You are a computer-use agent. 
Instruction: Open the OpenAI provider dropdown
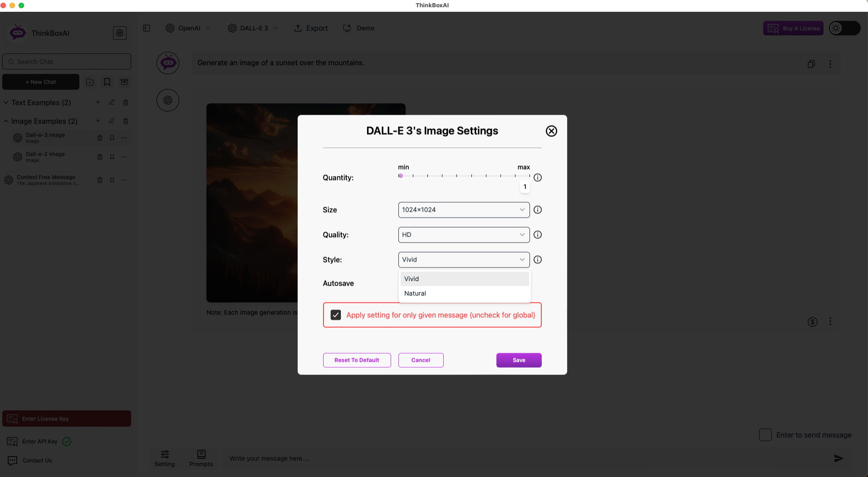click(x=188, y=28)
